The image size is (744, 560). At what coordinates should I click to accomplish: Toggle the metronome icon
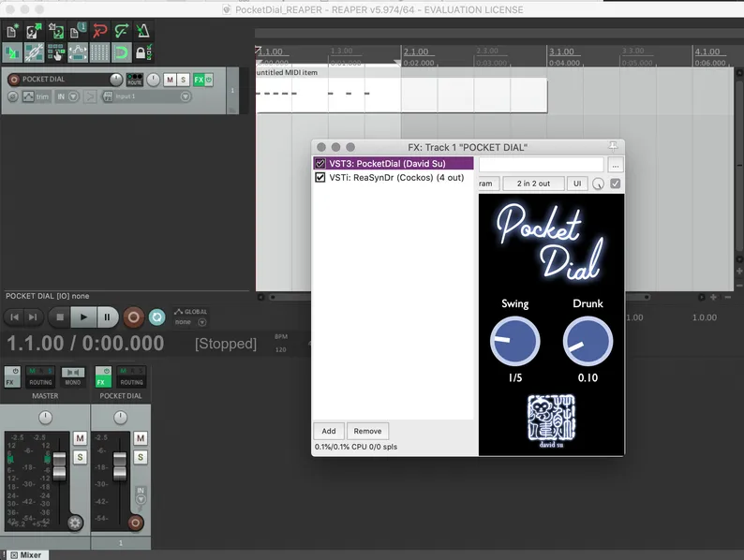pyautogui.click(x=142, y=31)
